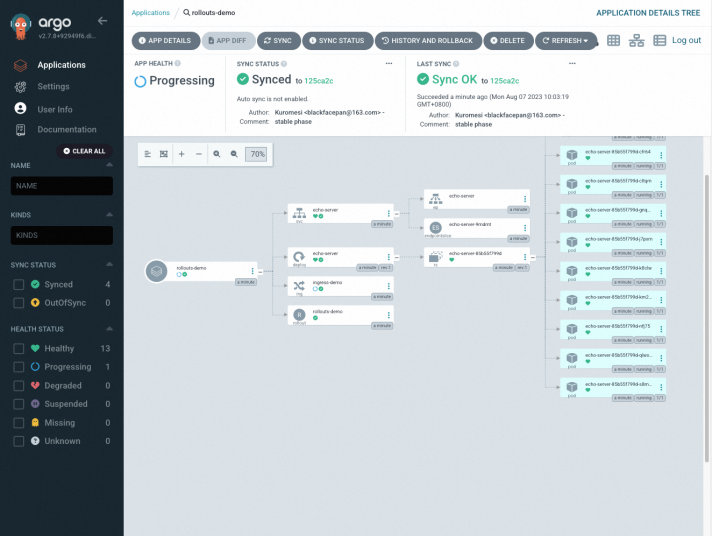Open kebab menu on echo-server deploy node
This screenshot has height=536, width=712.
389,257
